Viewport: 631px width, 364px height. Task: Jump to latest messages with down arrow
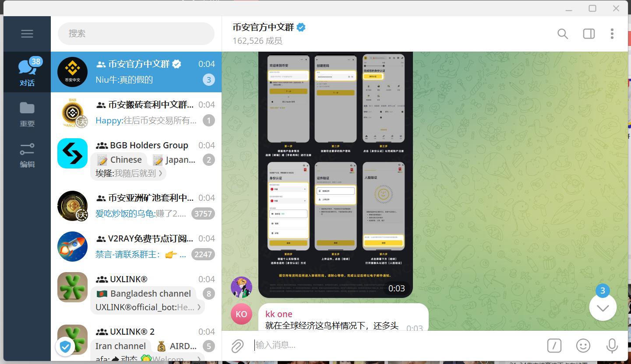click(x=603, y=308)
